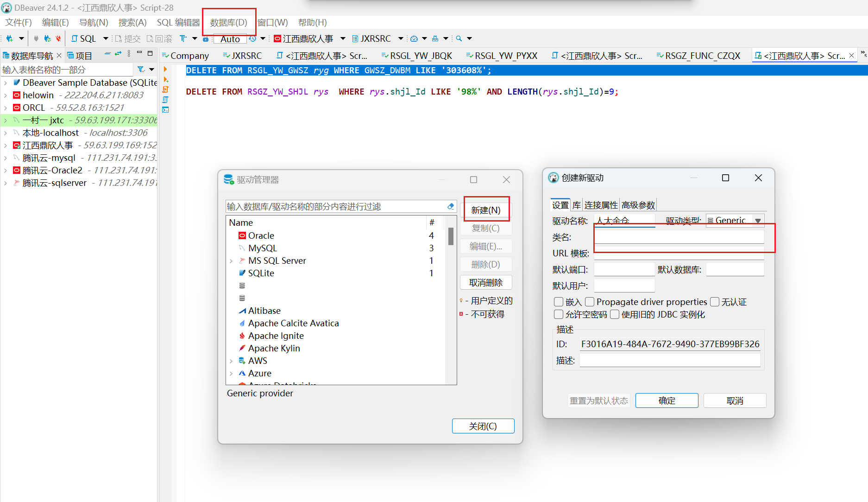Open the 数据库(D) menu
Viewport: 868px width, 502px height.
(228, 22)
